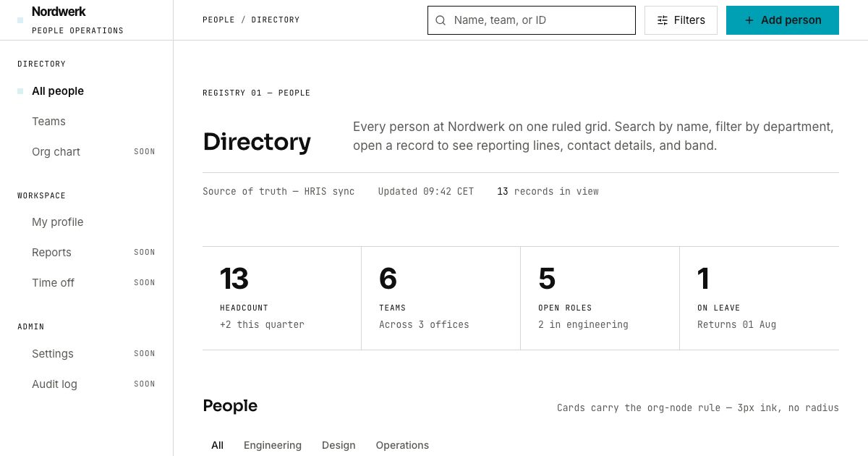Select Reports sidebar item
The height and width of the screenshot is (456, 868).
coord(87,253)
